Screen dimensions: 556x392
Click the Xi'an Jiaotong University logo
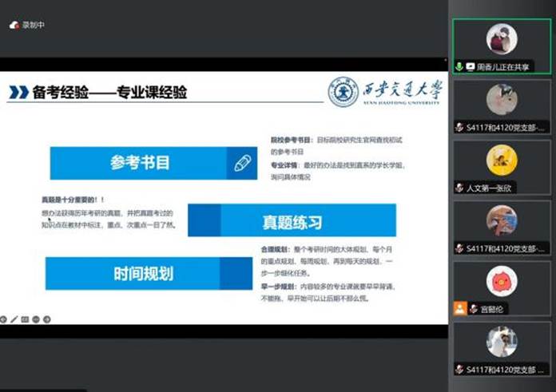tap(387, 92)
